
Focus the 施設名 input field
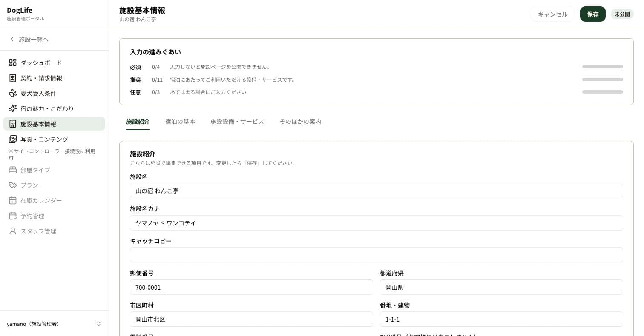pos(377,191)
